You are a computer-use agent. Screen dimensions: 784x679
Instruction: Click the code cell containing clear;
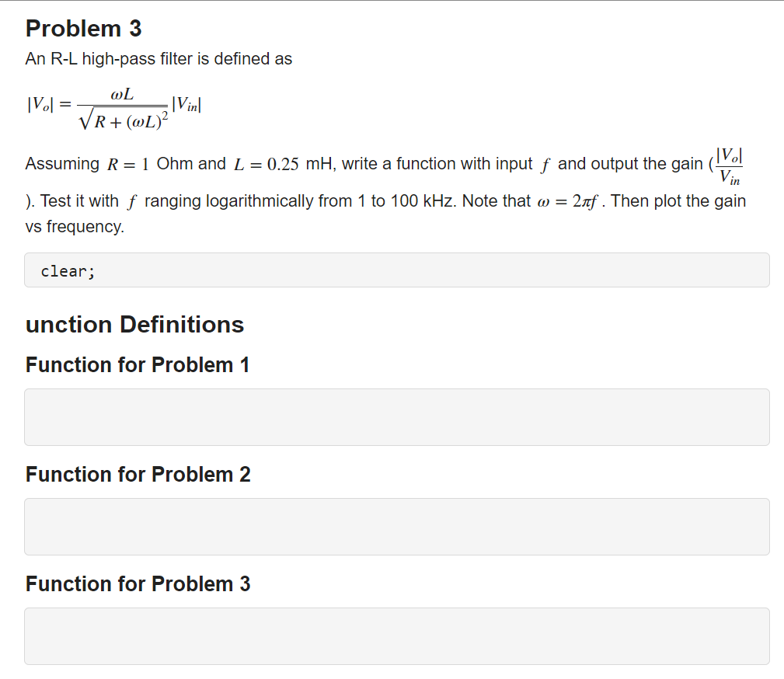click(x=396, y=270)
